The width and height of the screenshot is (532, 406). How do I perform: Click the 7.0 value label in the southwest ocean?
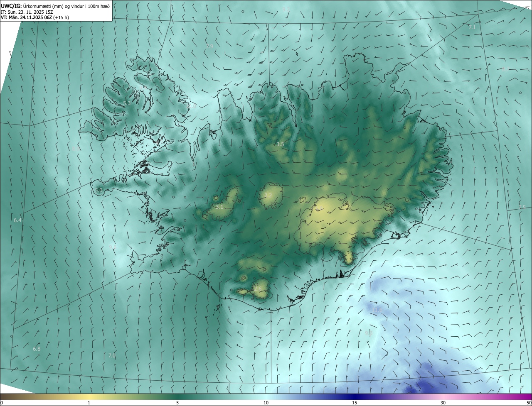(x=112, y=355)
